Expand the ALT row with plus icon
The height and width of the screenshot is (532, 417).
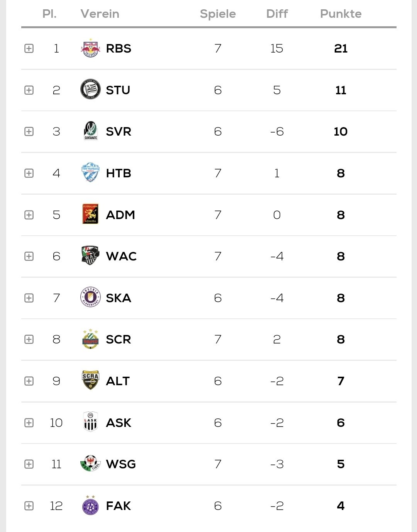click(x=29, y=381)
